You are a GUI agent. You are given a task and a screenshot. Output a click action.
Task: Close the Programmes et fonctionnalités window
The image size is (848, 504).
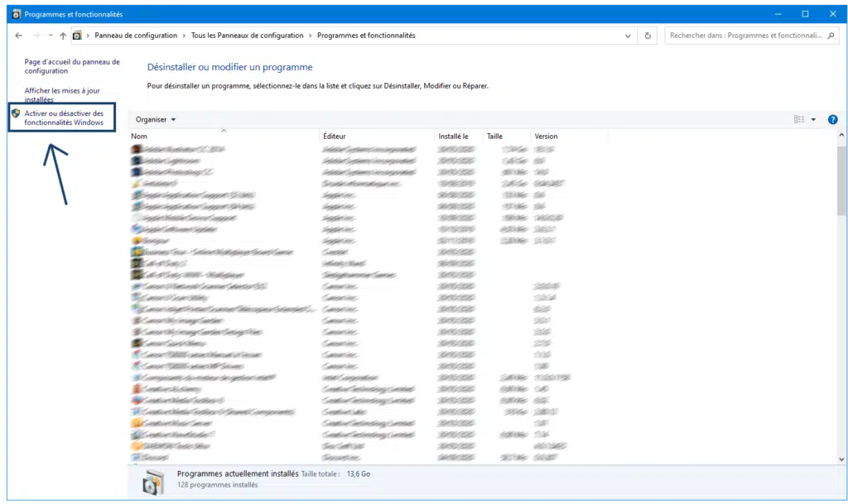point(833,14)
